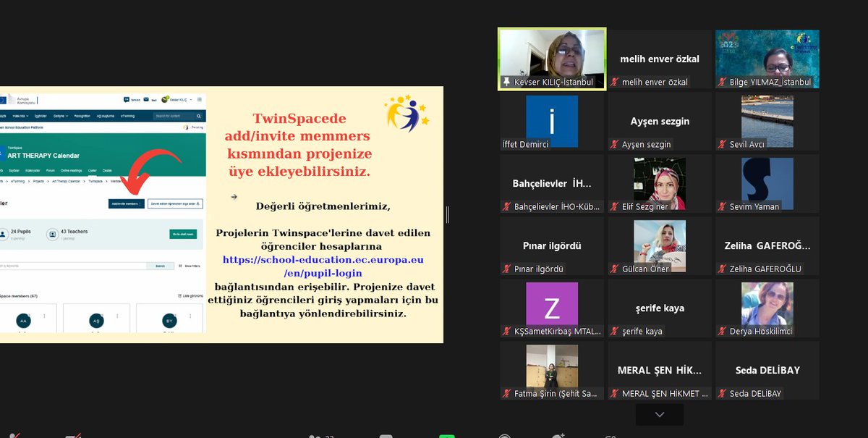Select Fatma Şirin participant tile
Viewport: 868px width, 438px height.
552,371
